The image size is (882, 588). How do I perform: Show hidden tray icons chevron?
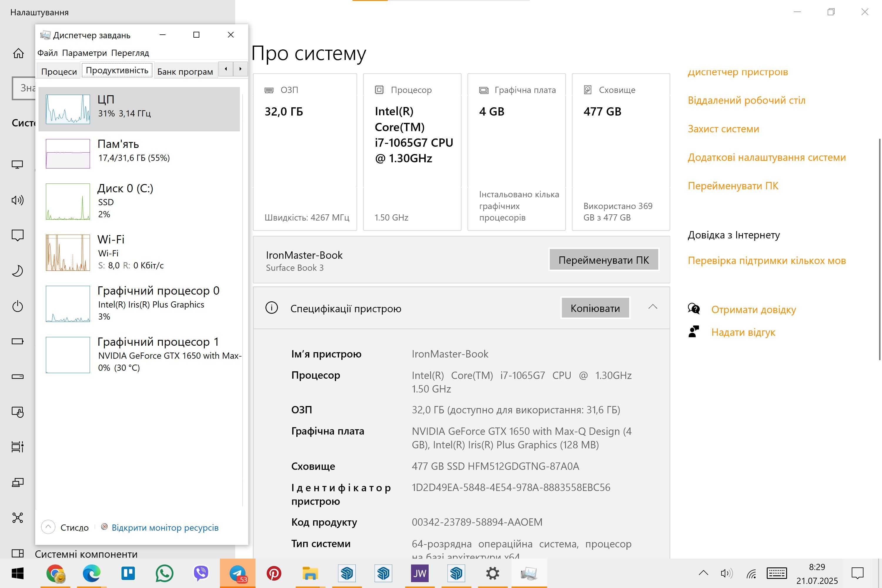(x=703, y=573)
